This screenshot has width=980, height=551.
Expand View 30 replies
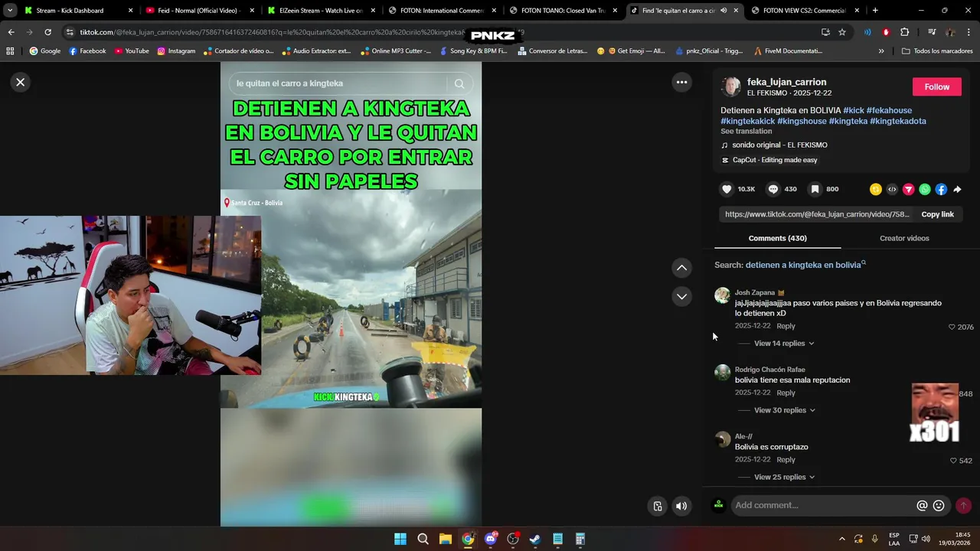[x=785, y=410]
